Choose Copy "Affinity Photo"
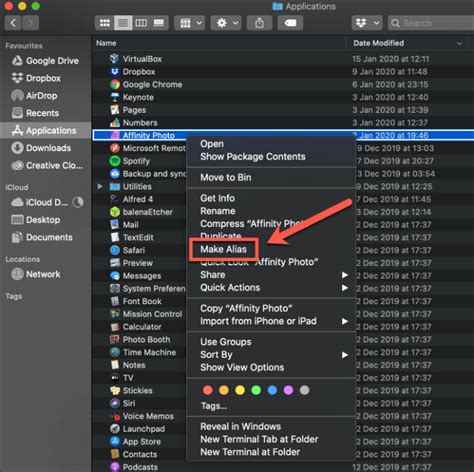Viewport: 474px width, 472px height. pos(271,308)
